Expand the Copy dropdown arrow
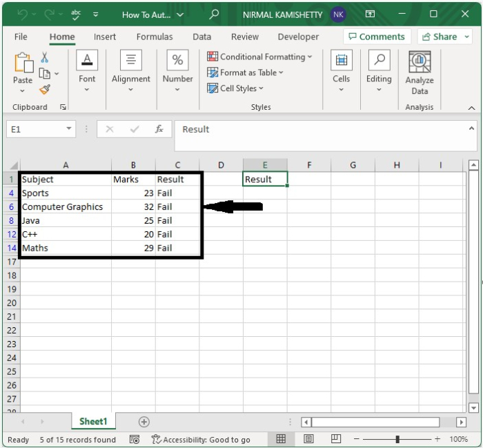483x448 pixels. click(x=57, y=73)
